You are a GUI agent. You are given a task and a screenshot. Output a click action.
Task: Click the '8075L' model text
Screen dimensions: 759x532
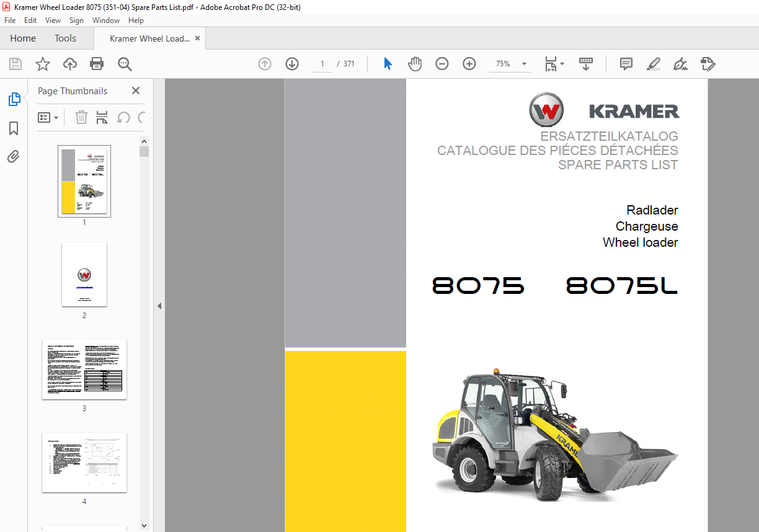coord(622,286)
